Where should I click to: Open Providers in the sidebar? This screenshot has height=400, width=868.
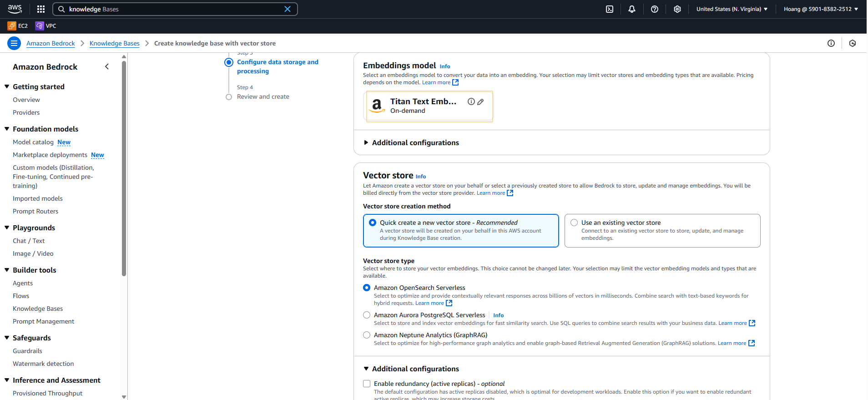26,112
